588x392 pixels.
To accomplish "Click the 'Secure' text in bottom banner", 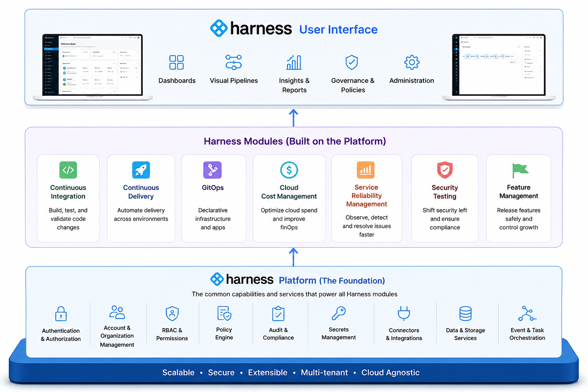I will click(x=221, y=372).
